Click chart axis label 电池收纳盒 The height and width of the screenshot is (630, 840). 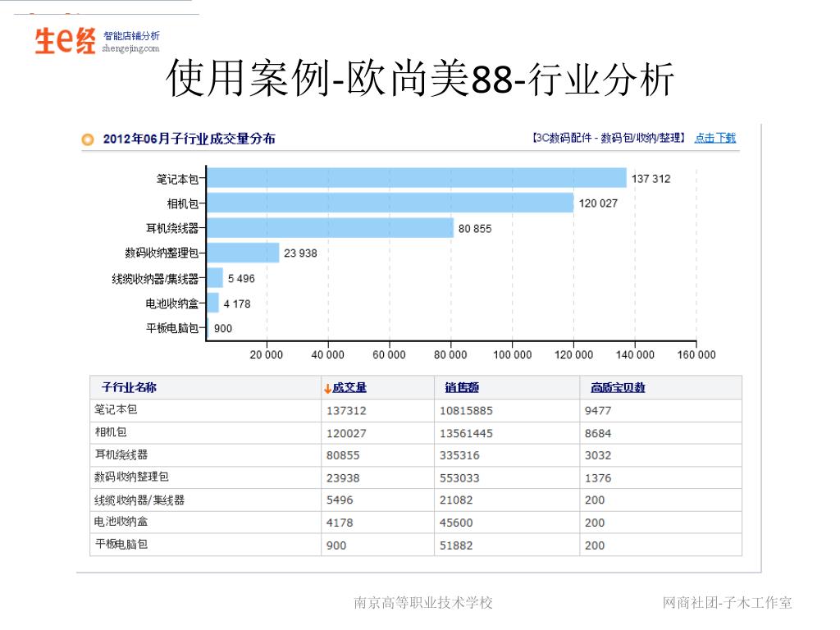click(172, 304)
